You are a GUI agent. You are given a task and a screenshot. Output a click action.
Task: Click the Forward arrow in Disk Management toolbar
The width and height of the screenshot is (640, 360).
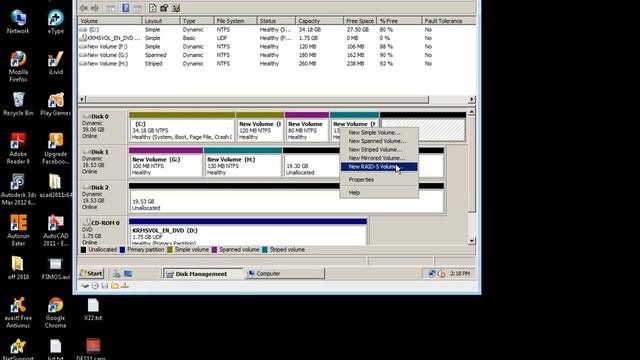pyautogui.click(x=95, y=8)
